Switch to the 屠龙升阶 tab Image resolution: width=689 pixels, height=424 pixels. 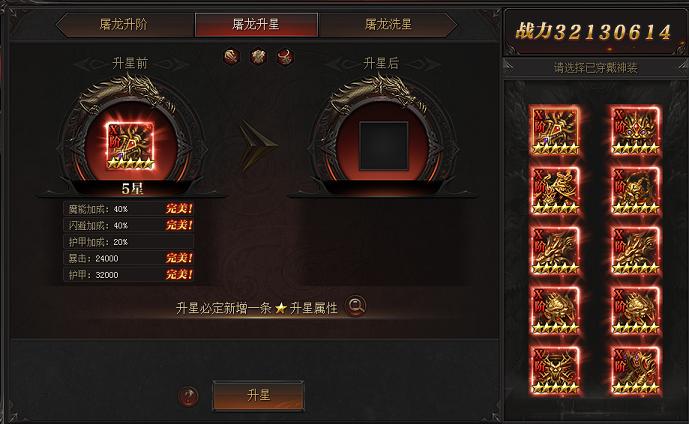[125, 25]
